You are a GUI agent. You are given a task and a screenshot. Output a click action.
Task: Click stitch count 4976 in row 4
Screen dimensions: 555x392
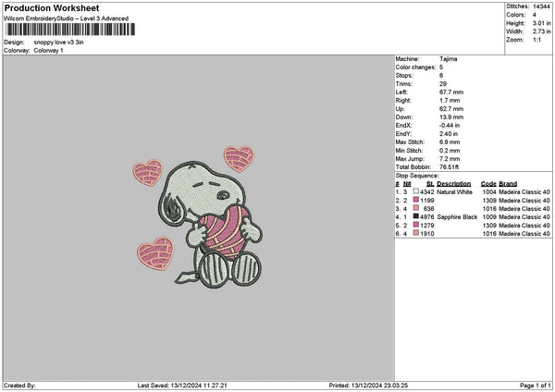click(x=426, y=217)
